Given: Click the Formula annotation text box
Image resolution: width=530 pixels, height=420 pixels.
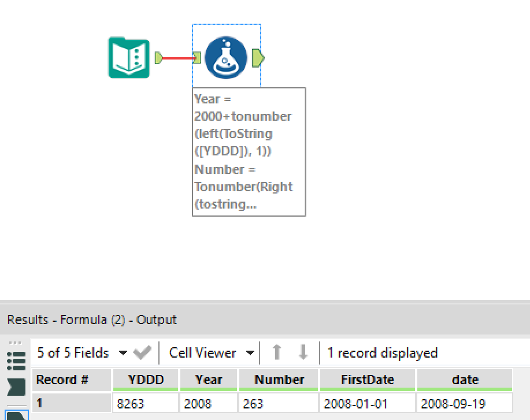Looking at the screenshot, I should click(x=249, y=152).
